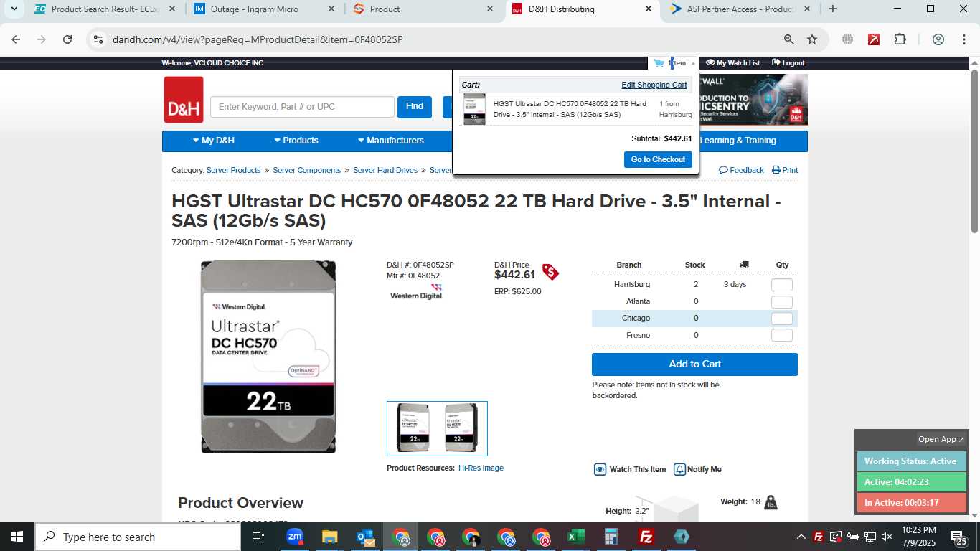Viewport: 980px width, 551px height.
Task: Open File Explorer from taskbar
Action: click(329, 537)
